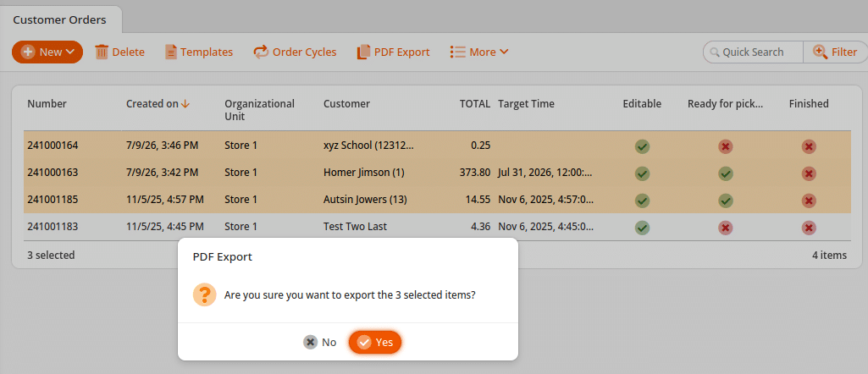Open Templates from the toolbar

pyautogui.click(x=199, y=52)
